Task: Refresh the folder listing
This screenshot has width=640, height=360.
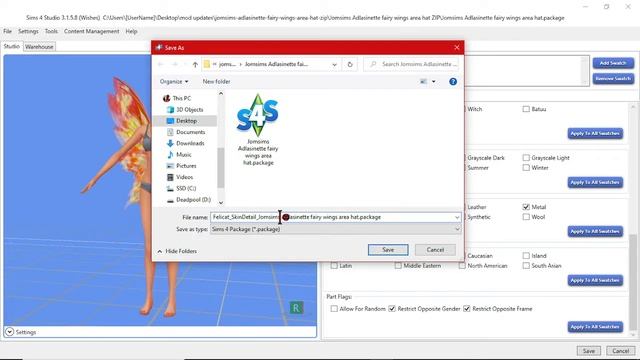Action: 350,64
